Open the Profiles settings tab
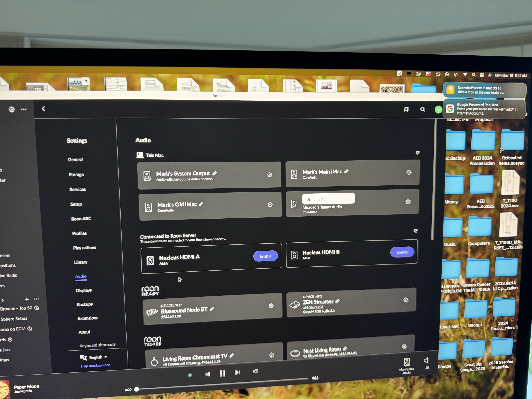The height and width of the screenshot is (399, 532). pos(79,233)
